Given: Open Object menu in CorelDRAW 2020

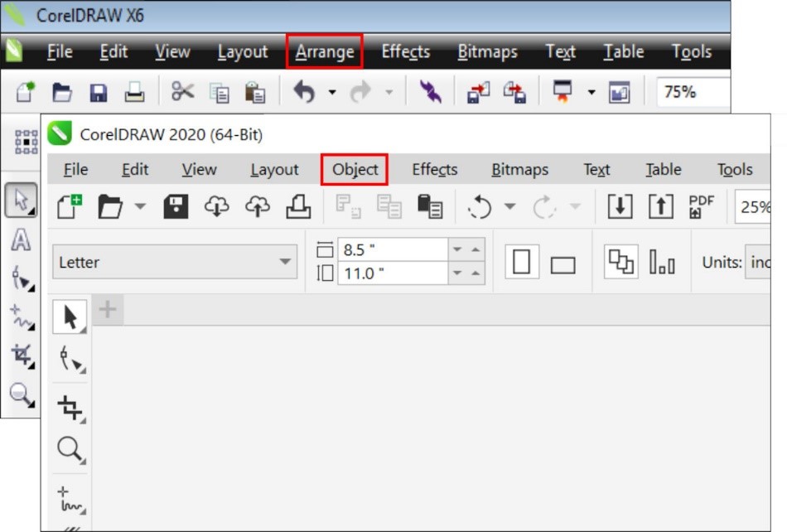Looking at the screenshot, I should point(355,170).
